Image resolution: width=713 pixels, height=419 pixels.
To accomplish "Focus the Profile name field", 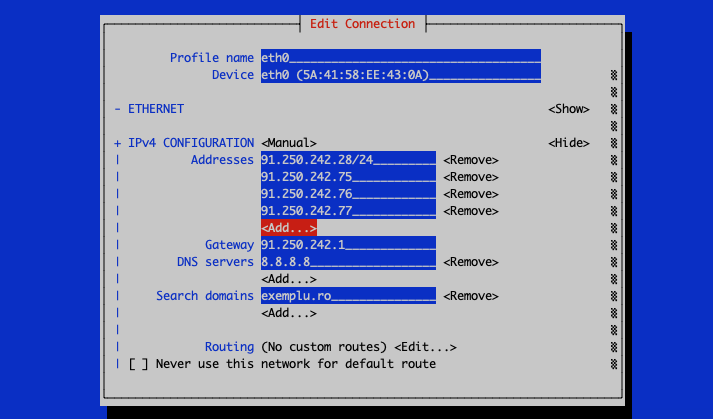I will tap(401, 57).
